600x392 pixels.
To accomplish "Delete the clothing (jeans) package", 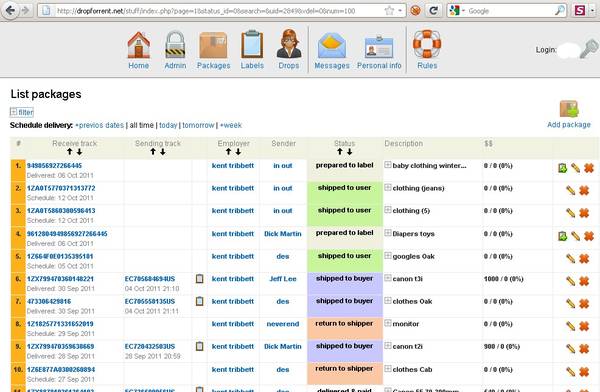I will (584, 190).
